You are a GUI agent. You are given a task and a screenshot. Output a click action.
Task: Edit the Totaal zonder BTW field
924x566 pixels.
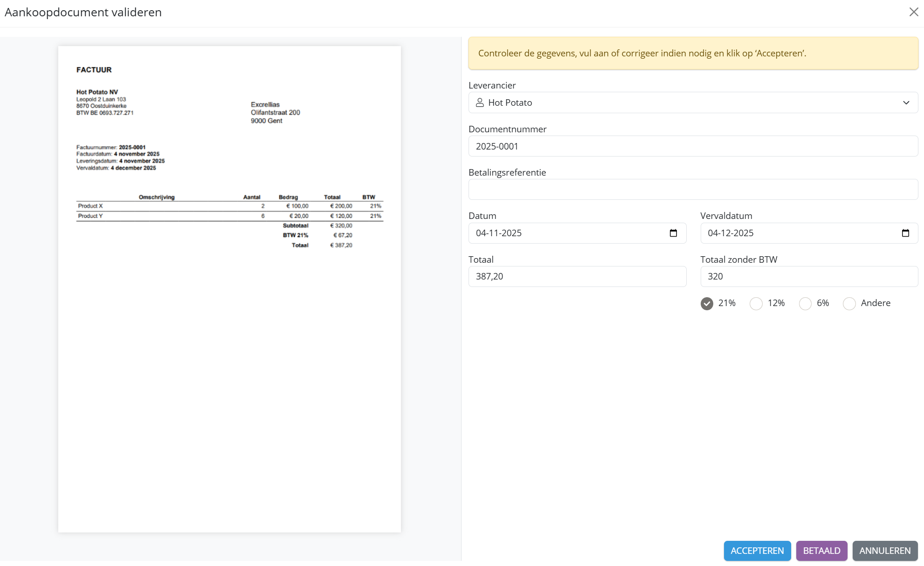[809, 276]
